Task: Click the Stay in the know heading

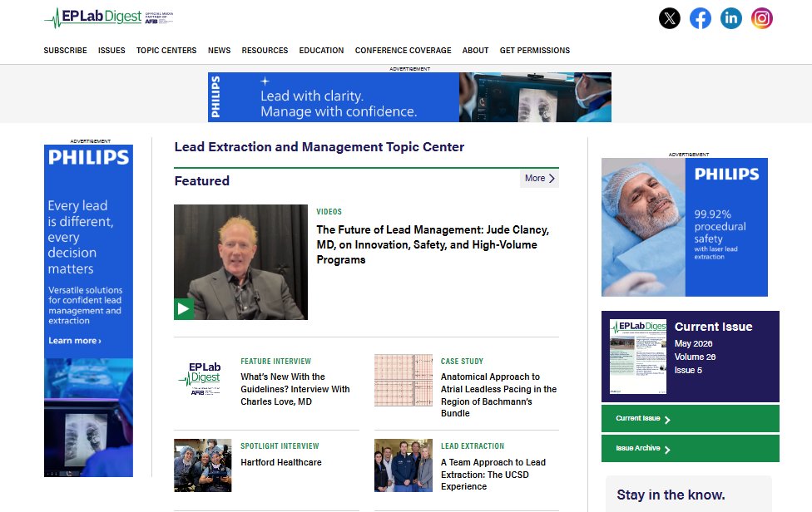Action: coord(671,495)
